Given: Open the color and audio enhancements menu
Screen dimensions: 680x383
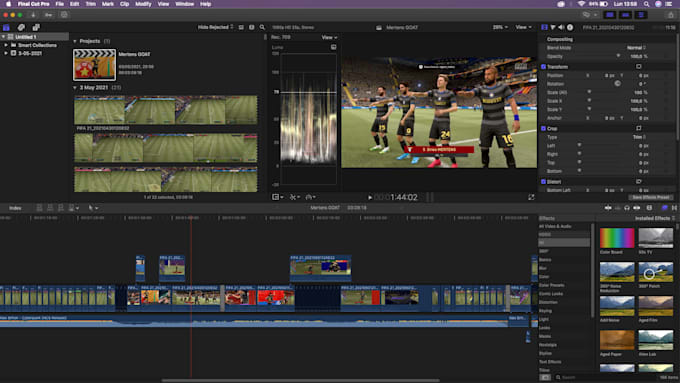Looking at the screenshot, I should tap(294, 197).
